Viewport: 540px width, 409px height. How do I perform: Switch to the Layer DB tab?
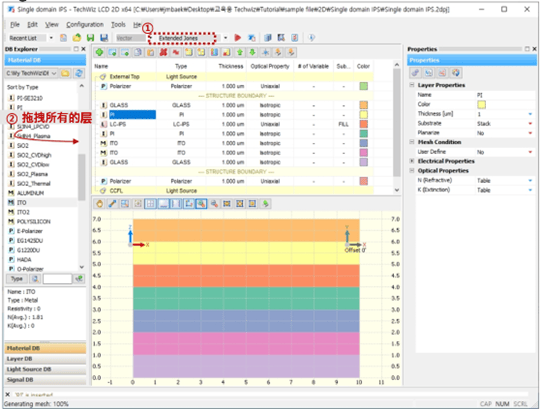(45, 359)
